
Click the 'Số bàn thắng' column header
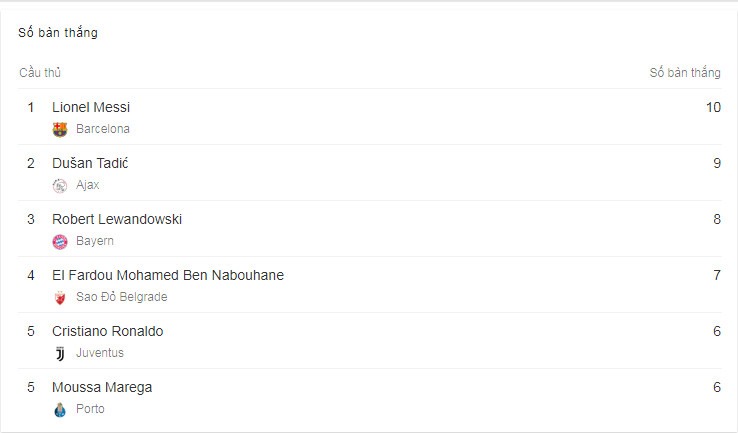(x=685, y=72)
